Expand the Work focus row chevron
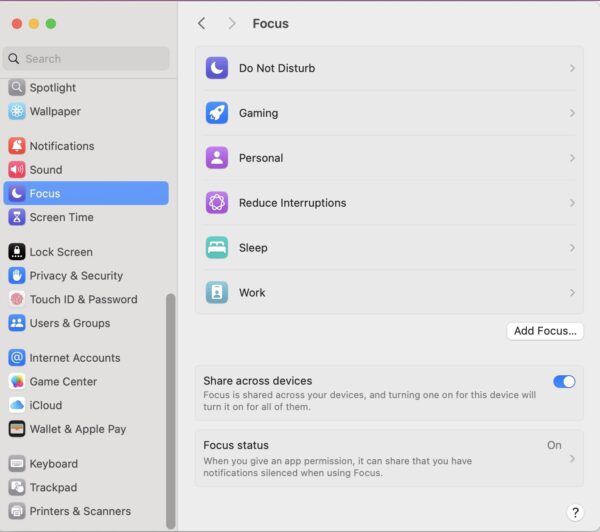 (572, 293)
